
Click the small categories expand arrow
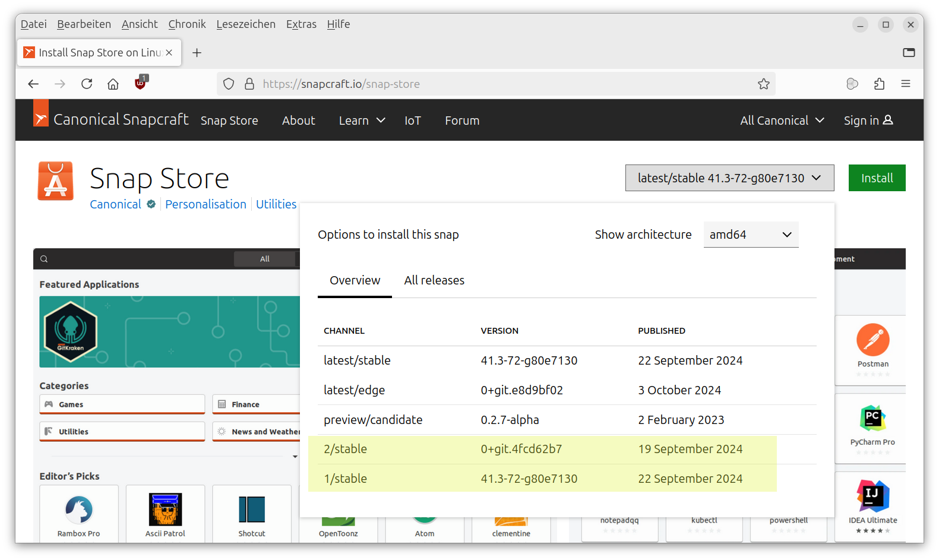point(295,457)
